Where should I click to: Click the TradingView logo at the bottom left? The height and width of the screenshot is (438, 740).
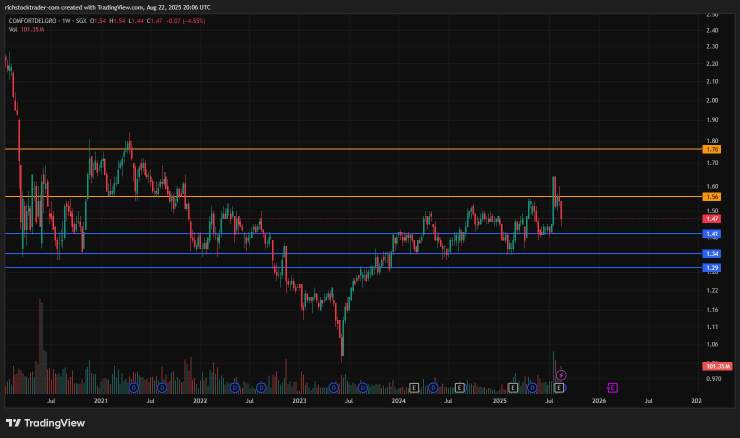click(x=45, y=423)
